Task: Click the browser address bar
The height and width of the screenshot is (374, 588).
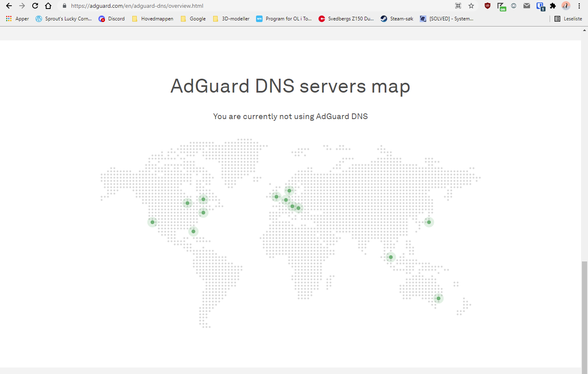Action: point(245,6)
